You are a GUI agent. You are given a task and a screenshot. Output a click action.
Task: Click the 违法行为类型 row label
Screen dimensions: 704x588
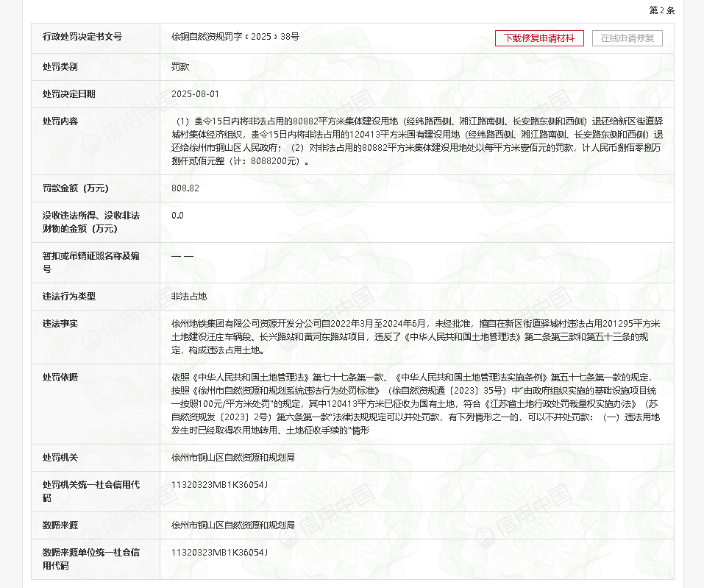coord(68,297)
